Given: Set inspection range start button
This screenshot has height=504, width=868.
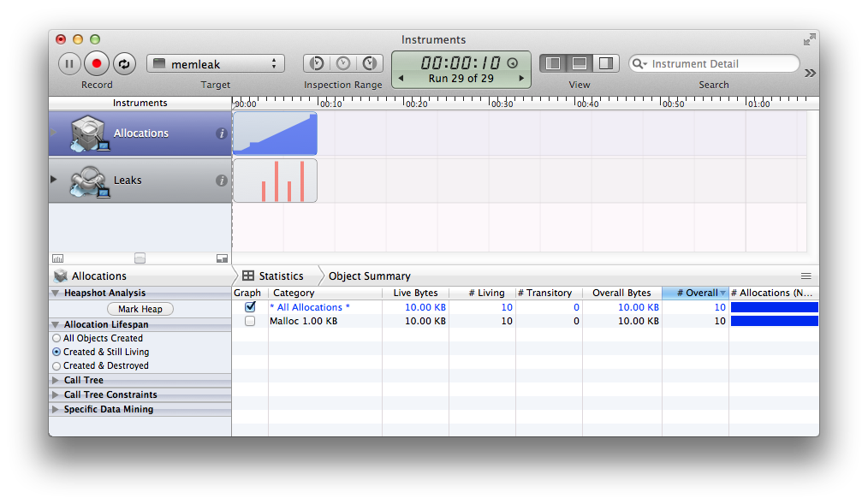Looking at the screenshot, I should 317,63.
